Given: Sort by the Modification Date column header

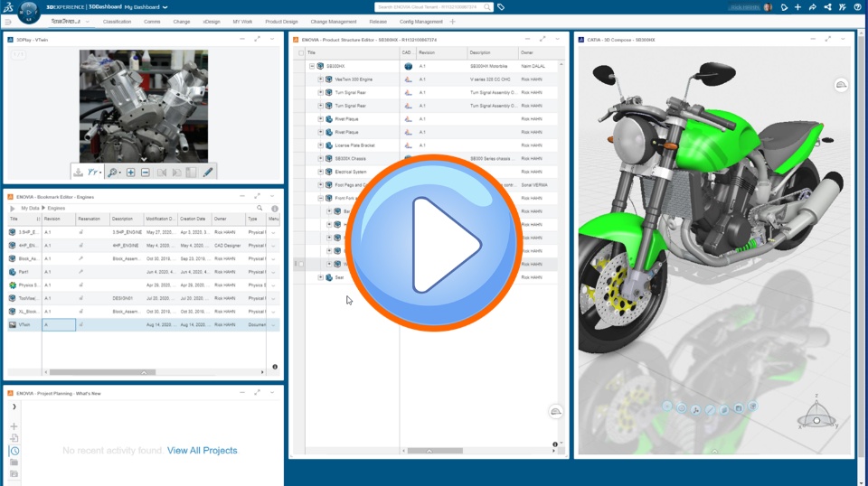Looking at the screenshot, I should [161, 219].
